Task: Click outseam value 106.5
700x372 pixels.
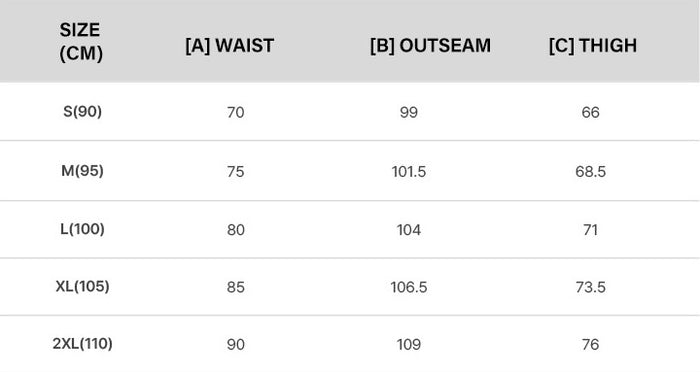Action: (409, 287)
